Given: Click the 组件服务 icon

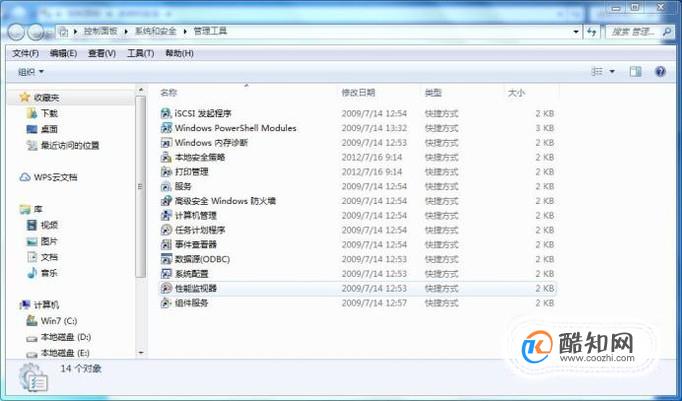Looking at the screenshot, I should click(x=166, y=303).
